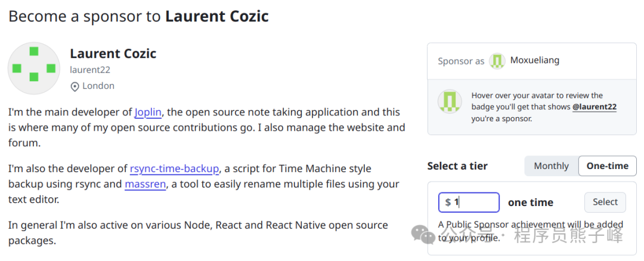Click the Public Sponsor achievement note

pos(531,231)
